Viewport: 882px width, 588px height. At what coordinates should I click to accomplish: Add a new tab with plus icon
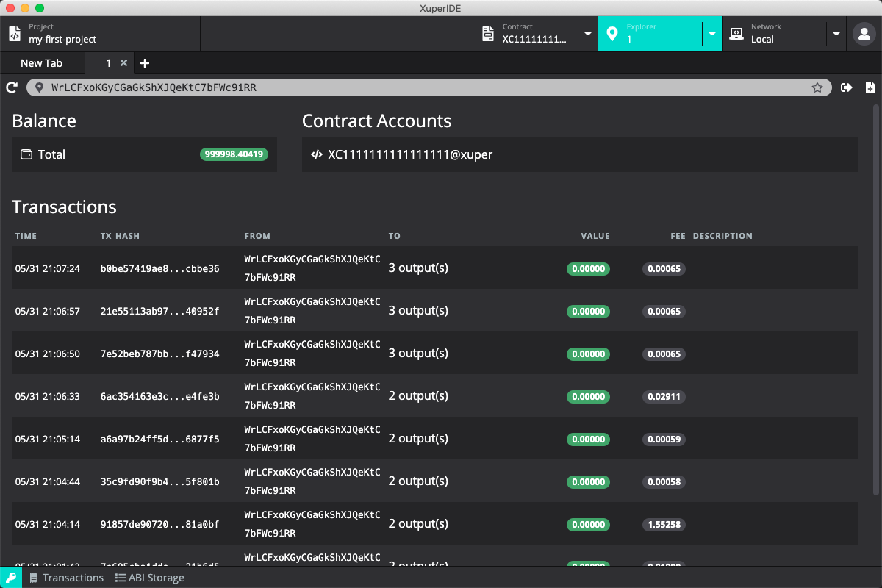[x=145, y=63]
